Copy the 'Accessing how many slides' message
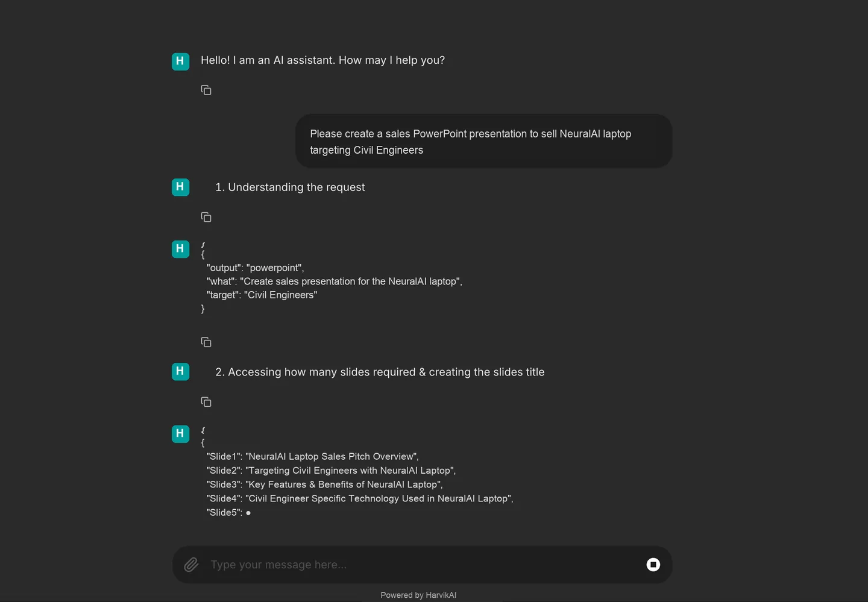868x602 pixels. pos(206,402)
